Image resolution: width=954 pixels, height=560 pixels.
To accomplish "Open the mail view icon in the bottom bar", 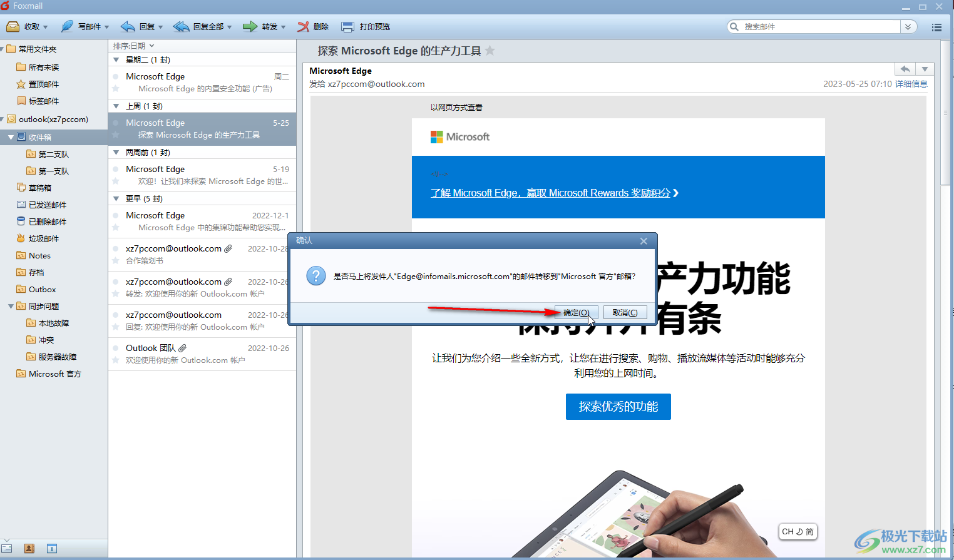I will (7, 548).
